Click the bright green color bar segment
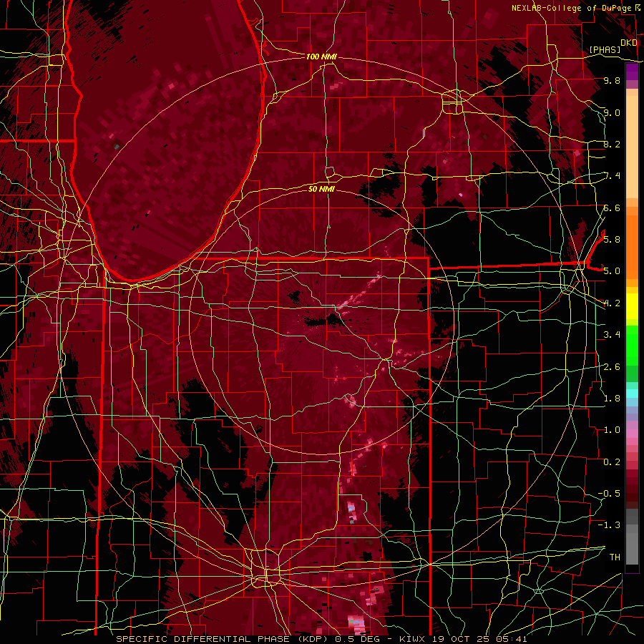Image resolution: width=644 pixels, height=644 pixels. 632,345
